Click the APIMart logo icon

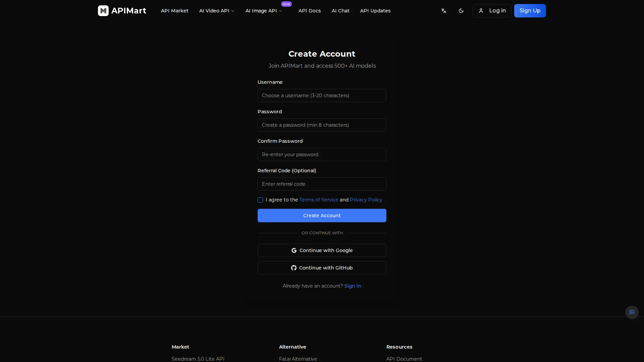coord(103,11)
